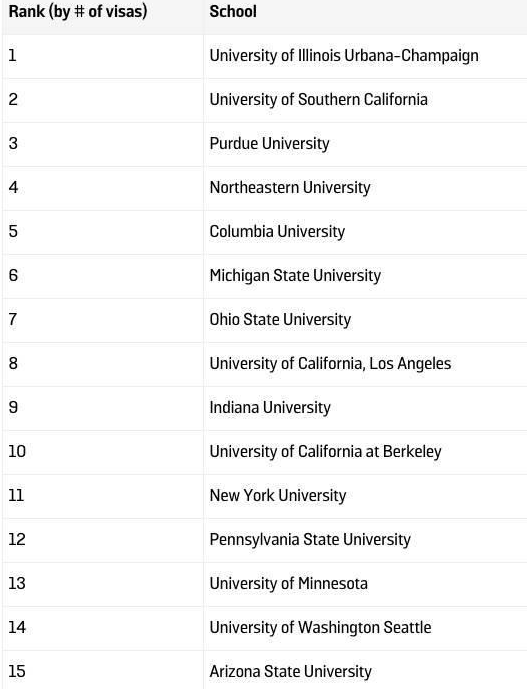
Task: Select Arizona State University entry
Action: pyautogui.click(x=290, y=672)
